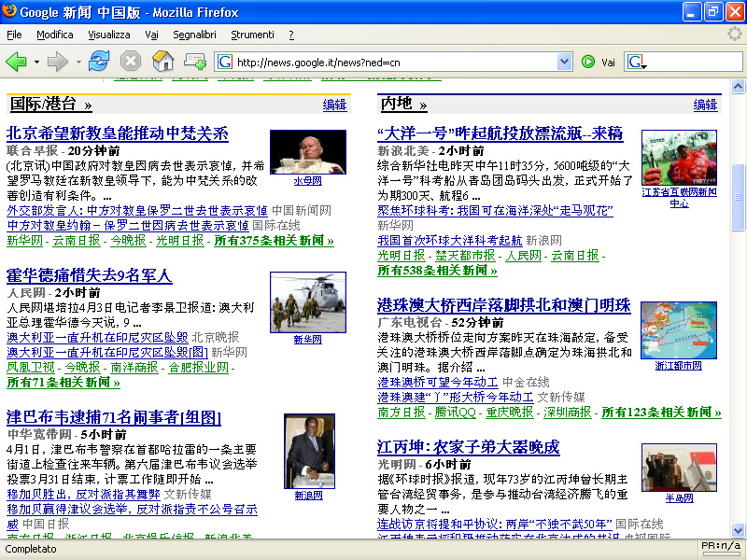This screenshot has width=747, height=560.
Task: Click the grey Forward arrow button
Action: coord(57,62)
